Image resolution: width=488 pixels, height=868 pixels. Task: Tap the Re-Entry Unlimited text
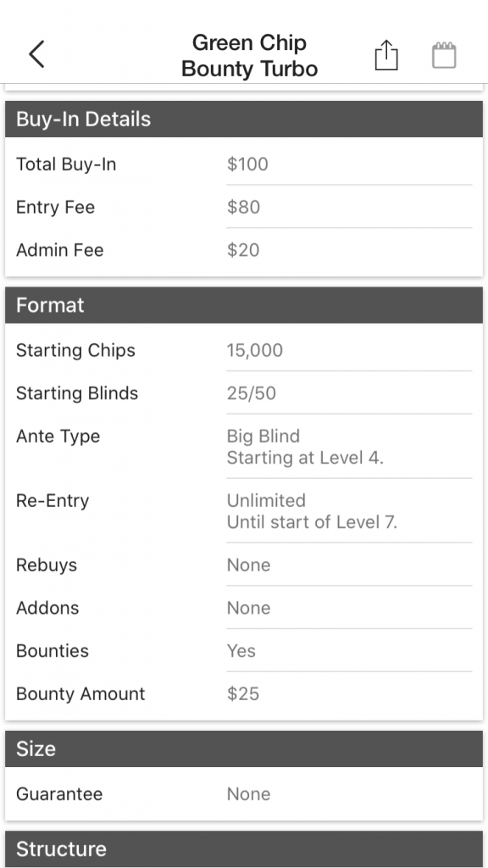(x=266, y=500)
